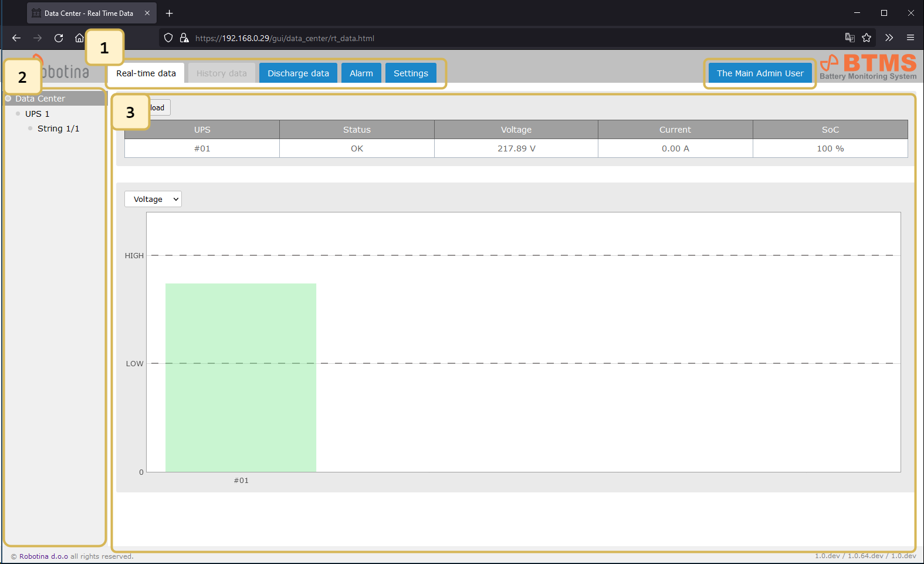
Task: Reload the page with browser refresh icon
Action: coord(59,38)
